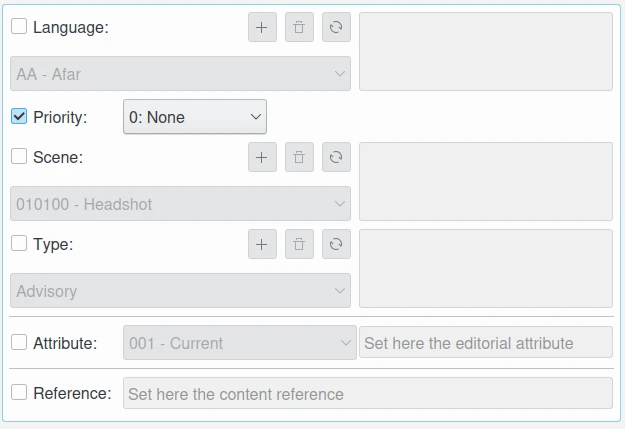Click the trash icon in Language row
Viewport: 625px width, 429px height.
(x=299, y=28)
